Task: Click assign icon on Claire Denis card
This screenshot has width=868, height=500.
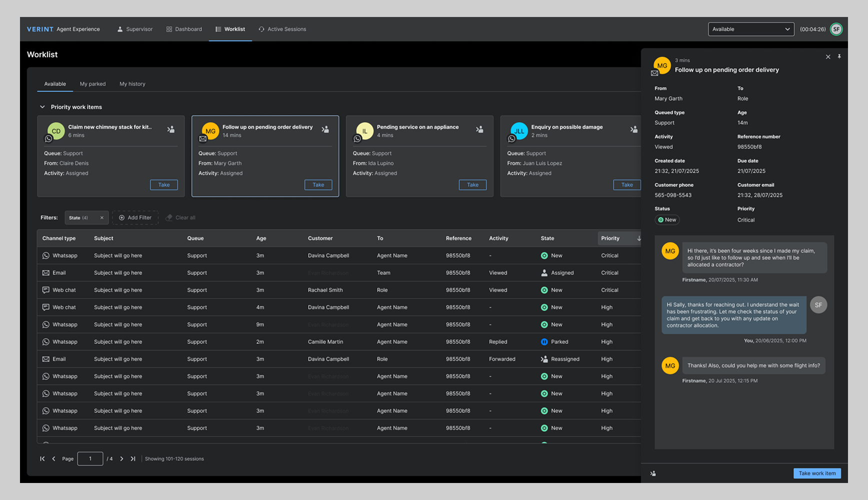Action: (170, 129)
